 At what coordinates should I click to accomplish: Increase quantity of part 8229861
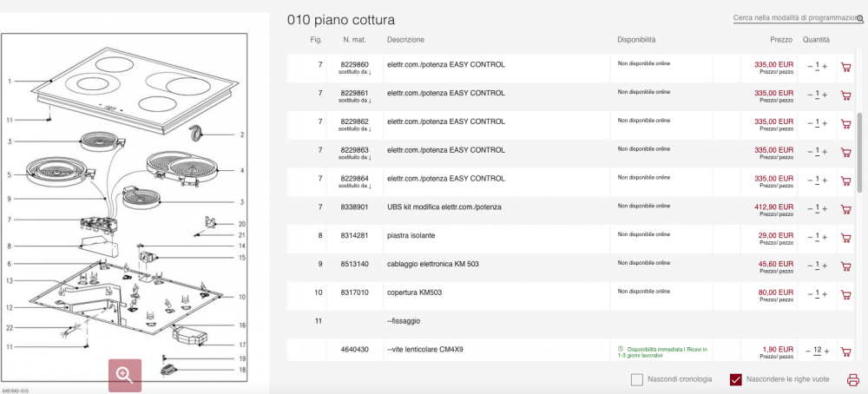(825, 95)
